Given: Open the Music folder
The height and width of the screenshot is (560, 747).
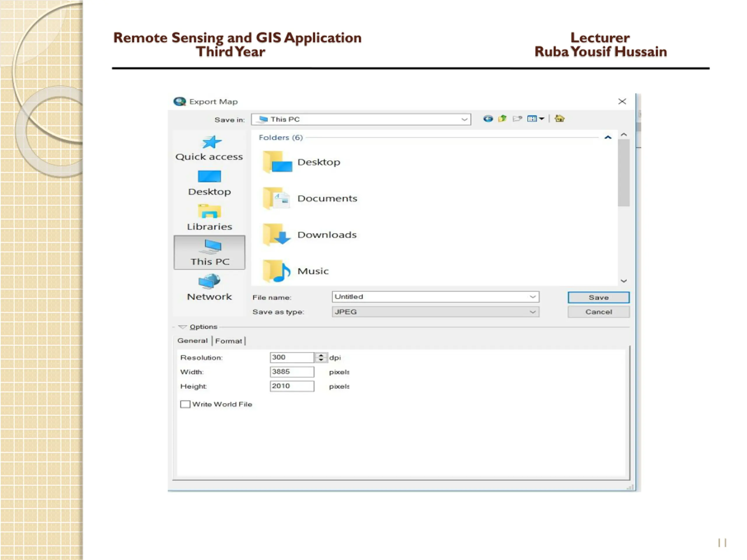Looking at the screenshot, I should click(x=296, y=271).
